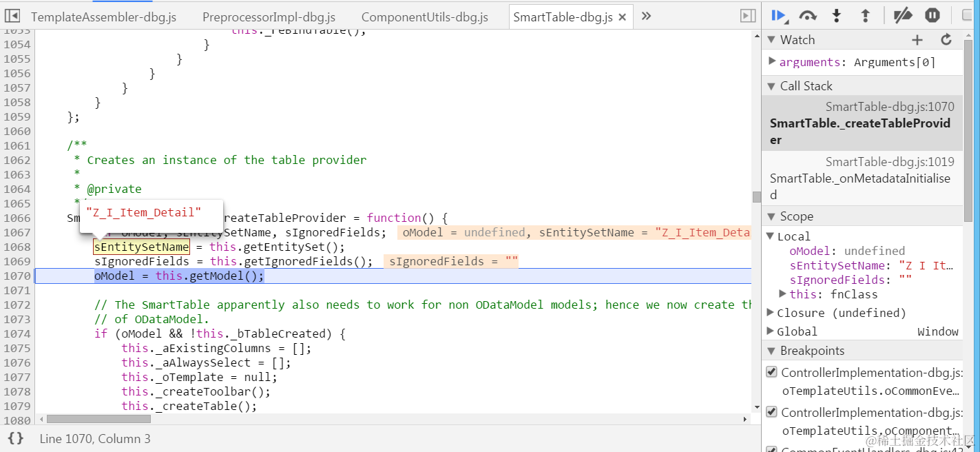
Task: Toggle the file navigator sidebar icon
Action: click(x=12, y=16)
